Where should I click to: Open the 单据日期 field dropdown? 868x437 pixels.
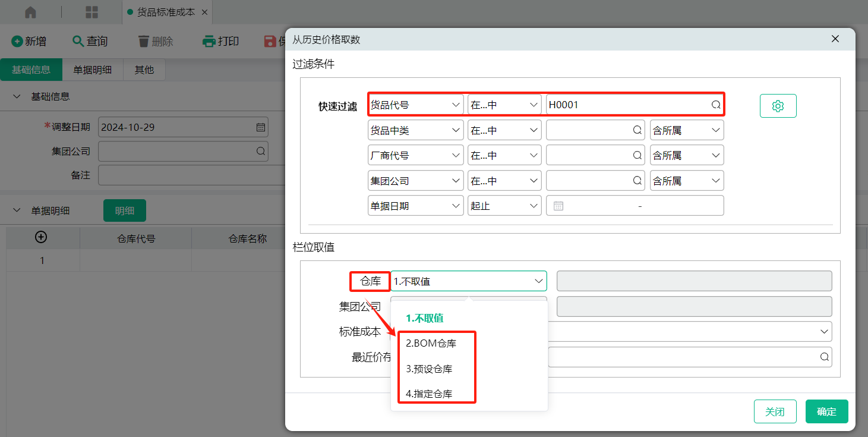coord(416,206)
